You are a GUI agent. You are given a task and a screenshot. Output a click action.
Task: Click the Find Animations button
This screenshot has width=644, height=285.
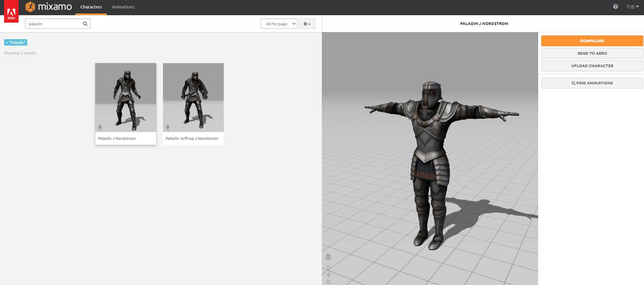(592, 83)
